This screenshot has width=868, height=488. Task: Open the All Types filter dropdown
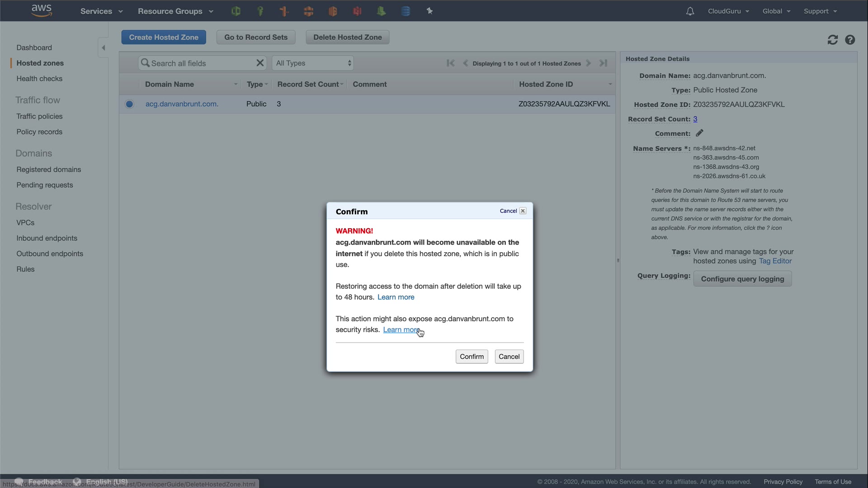(x=313, y=63)
